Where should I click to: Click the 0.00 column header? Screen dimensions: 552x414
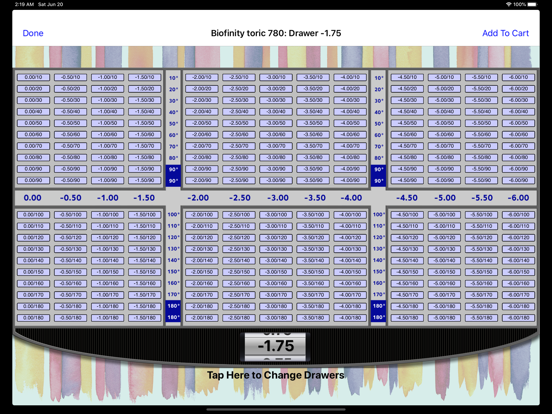32,198
